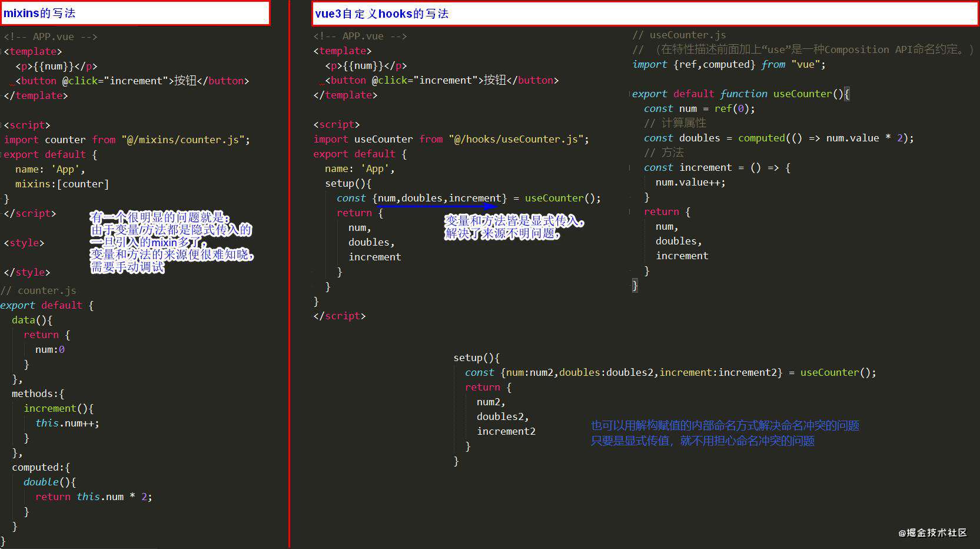
Task: Click the 'this.num++;' statement
Action: (67, 423)
